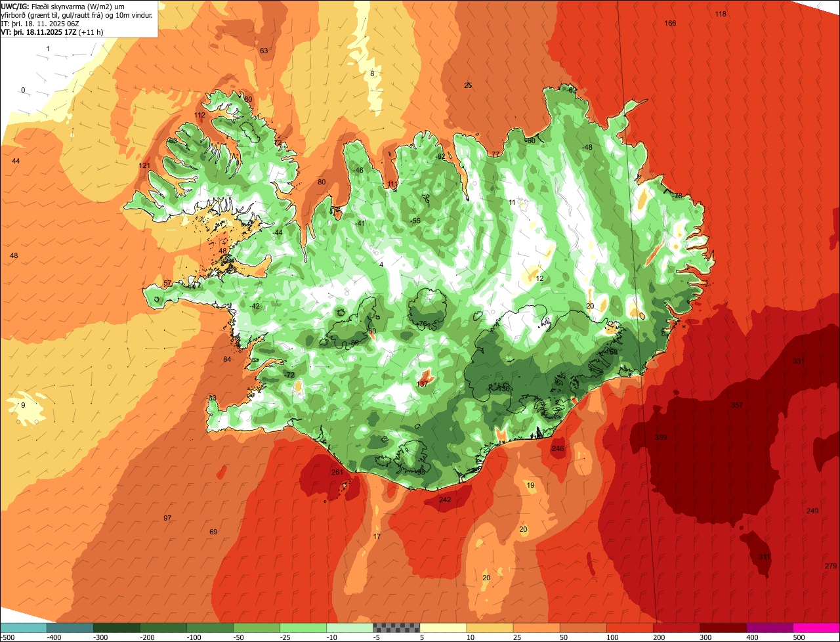Select the map value 17

pyautogui.click(x=377, y=536)
